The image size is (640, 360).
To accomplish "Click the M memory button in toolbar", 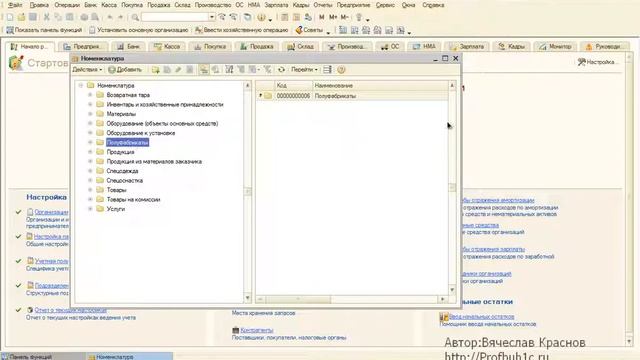I will click(x=322, y=17).
